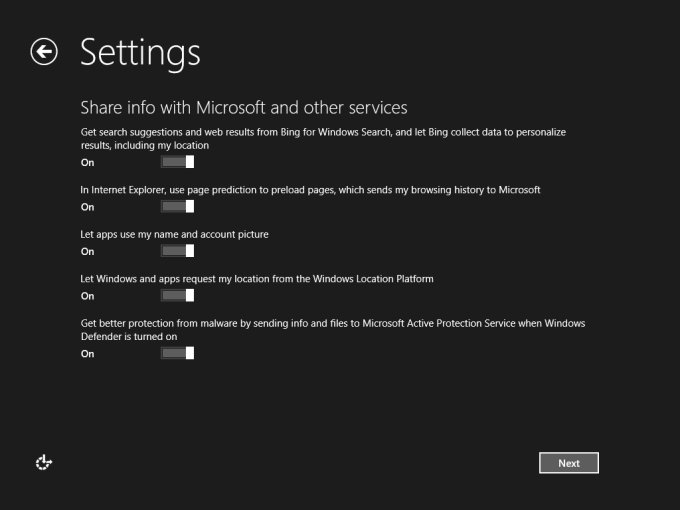680x510 pixels.
Task: Click the Windows Location Platform description text
Action: click(x=257, y=279)
